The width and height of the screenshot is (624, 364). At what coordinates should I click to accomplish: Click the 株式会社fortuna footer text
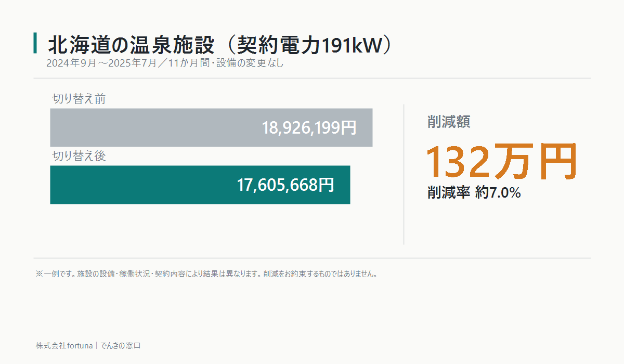[64, 345]
